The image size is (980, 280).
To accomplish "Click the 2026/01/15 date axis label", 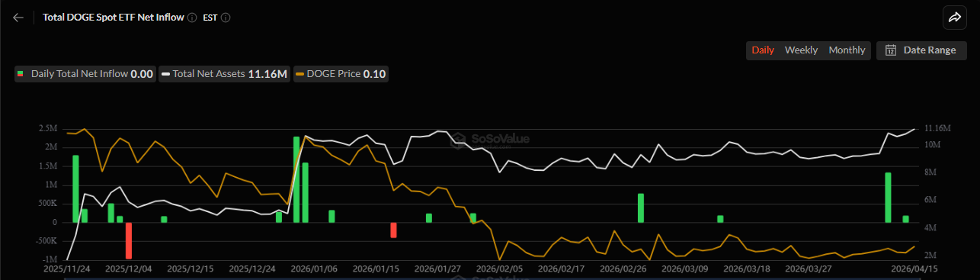I will (x=376, y=269).
